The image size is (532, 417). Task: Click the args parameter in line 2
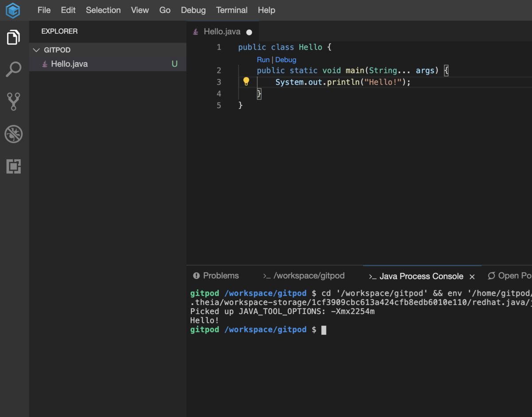[x=425, y=71]
